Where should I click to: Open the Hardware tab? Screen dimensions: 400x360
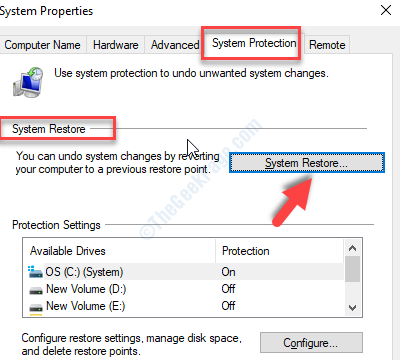coord(115,45)
